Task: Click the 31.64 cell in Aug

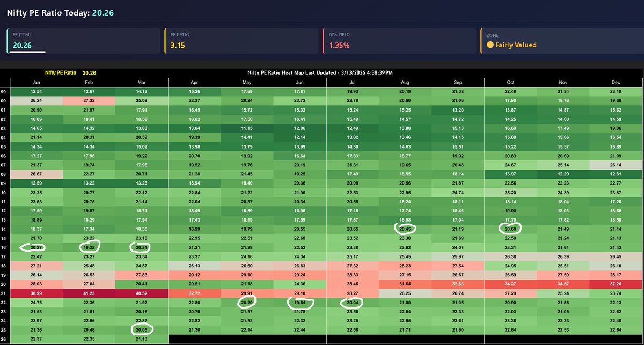Action: pyautogui.click(x=405, y=284)
